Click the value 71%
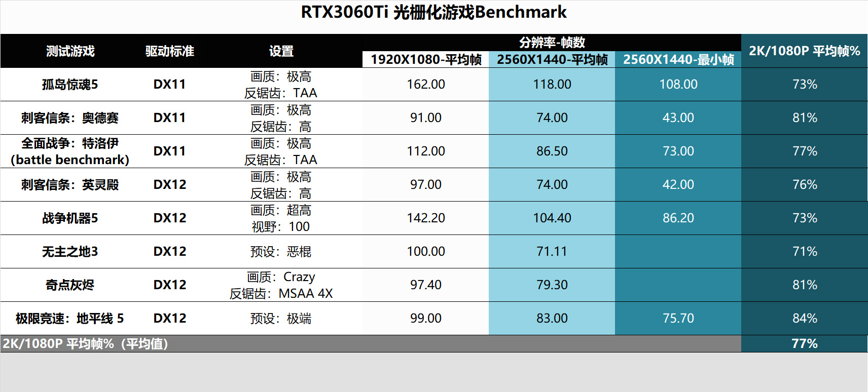The image size is (868, 392). click(805, 252)
